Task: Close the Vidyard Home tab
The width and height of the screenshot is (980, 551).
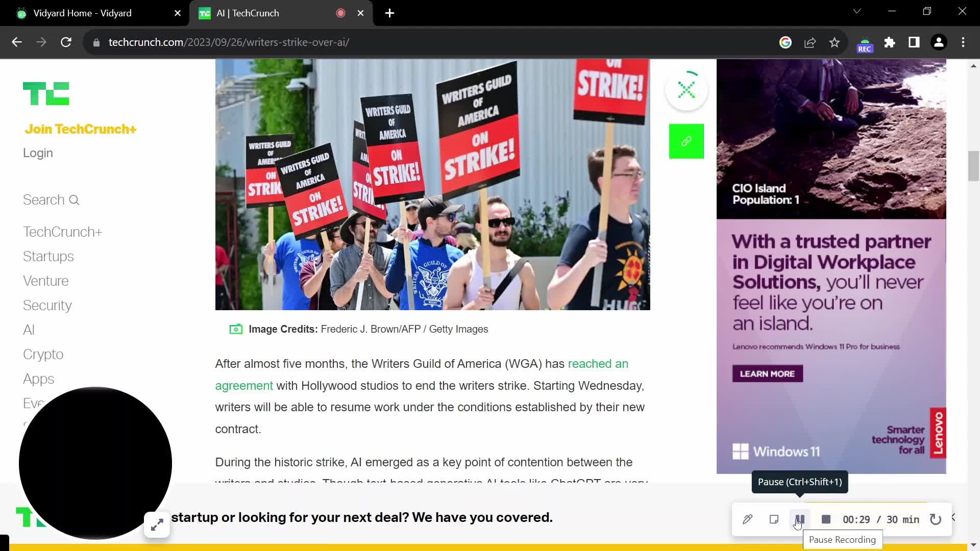Action: coord(178,13)
